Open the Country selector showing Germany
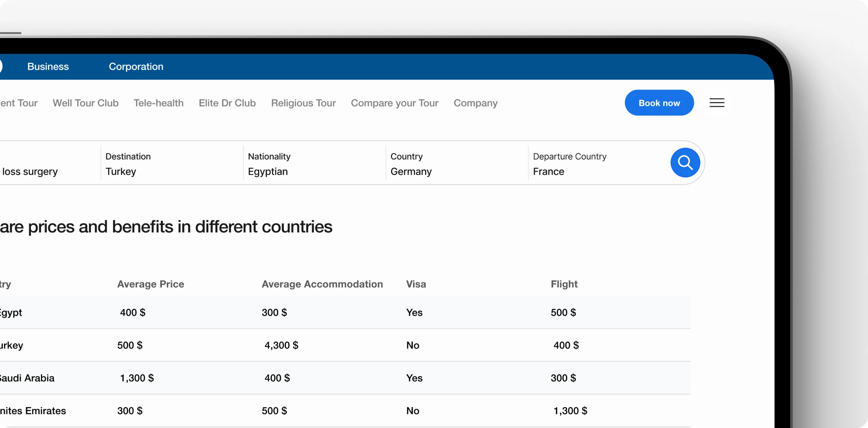This screenshot has height=428, width=868. point(456,164)
